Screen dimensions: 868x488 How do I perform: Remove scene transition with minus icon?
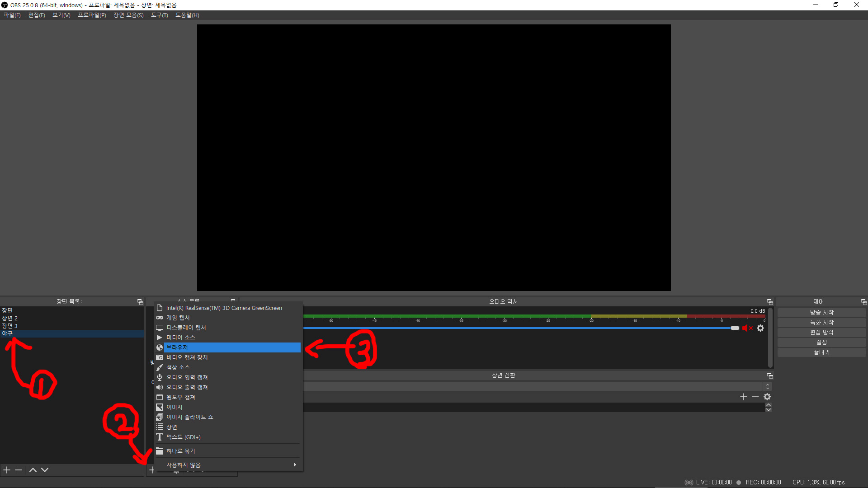pyautogui.click(x=755, y=397)
